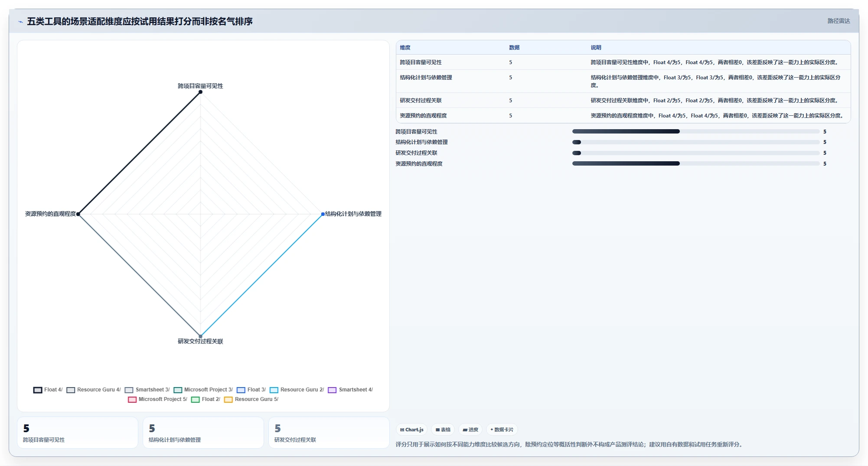Click the 说明 column header
Screen dimensions: 868x466
click(596, 48)
